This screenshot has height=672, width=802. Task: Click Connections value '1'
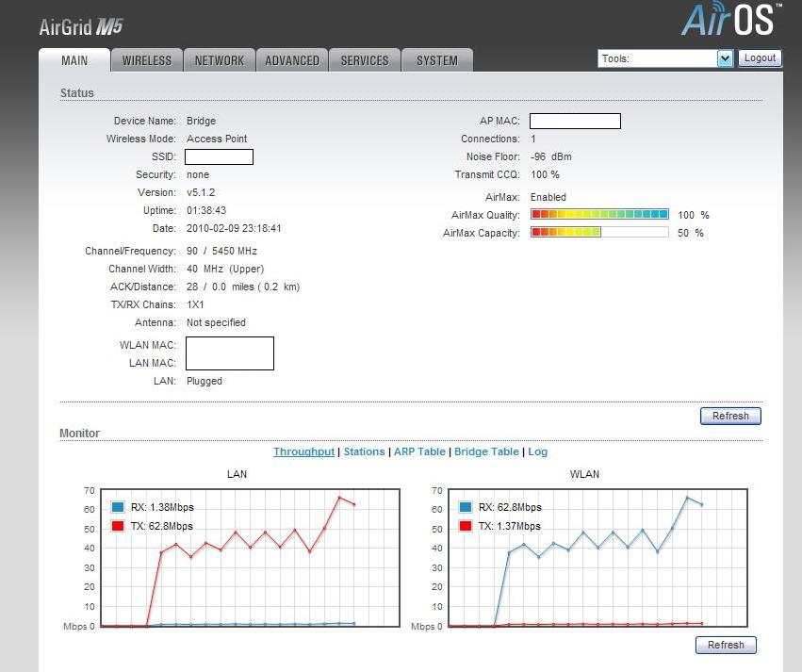tap(533, 139)
